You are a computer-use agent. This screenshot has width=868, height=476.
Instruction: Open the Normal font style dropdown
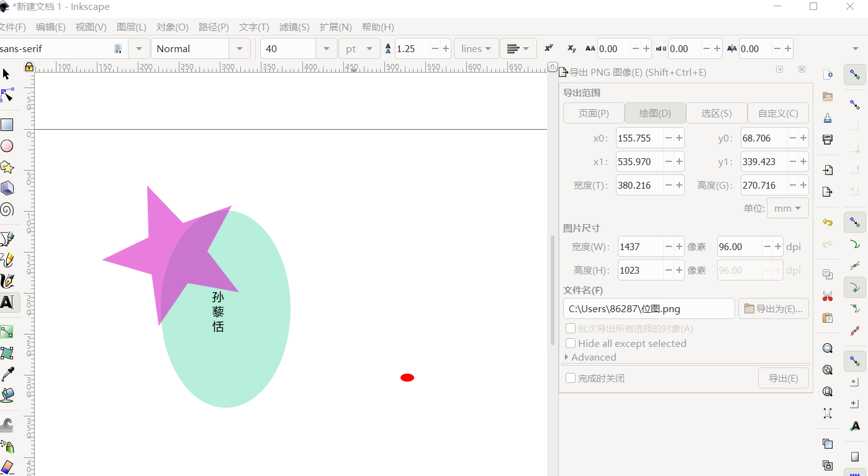point(240,48)
